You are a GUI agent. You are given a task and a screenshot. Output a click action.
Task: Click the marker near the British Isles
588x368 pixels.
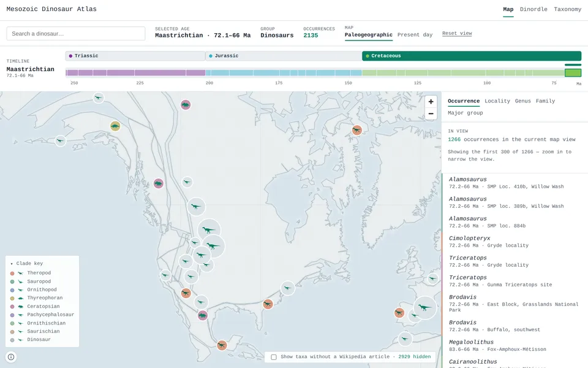432,278
